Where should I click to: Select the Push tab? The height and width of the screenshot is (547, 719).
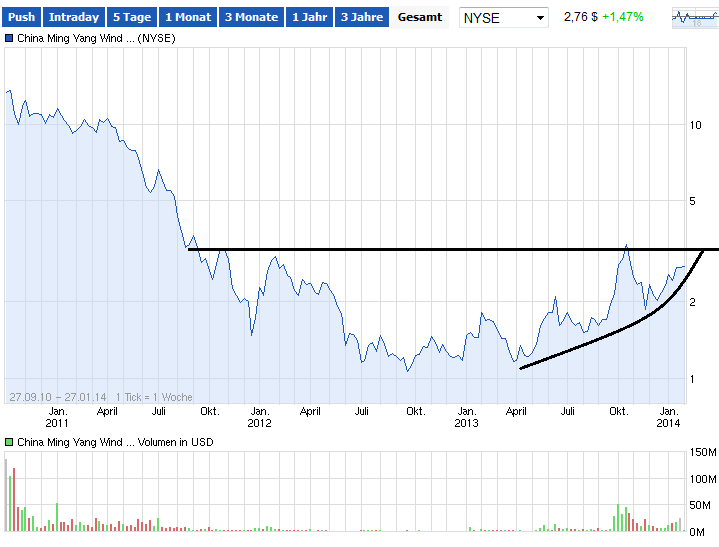tap(21, 18)
